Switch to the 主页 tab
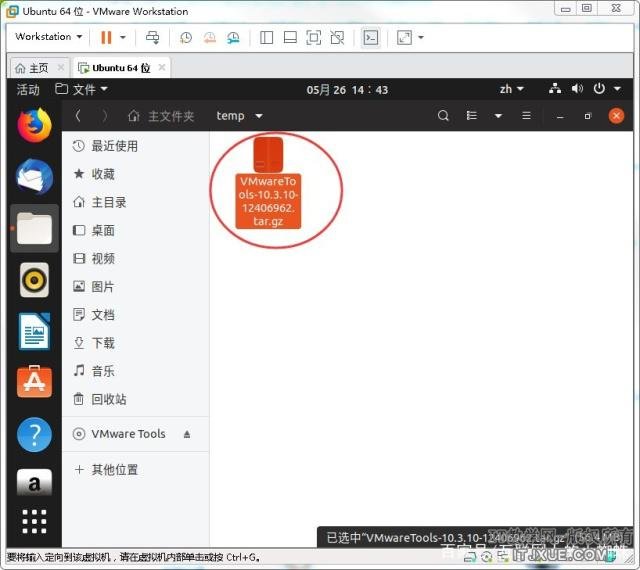Screen dimensions: 640x570 point(32,68)
